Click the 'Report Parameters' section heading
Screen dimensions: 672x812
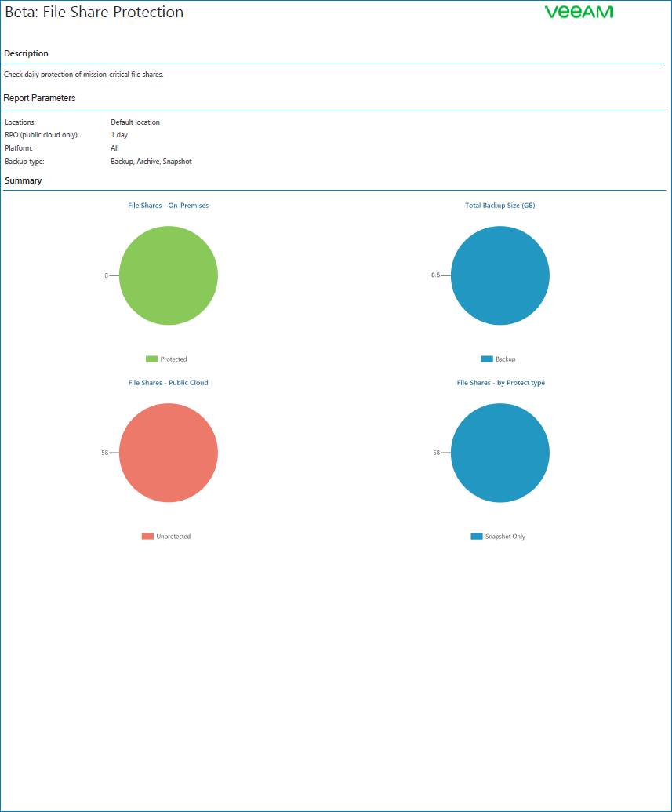click(x=39, y=98)
